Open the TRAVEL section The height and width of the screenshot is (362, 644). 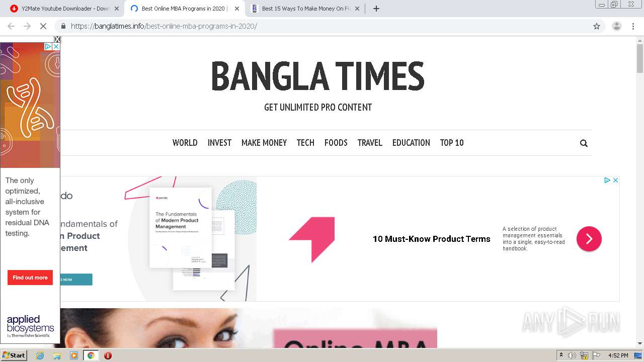370,143
